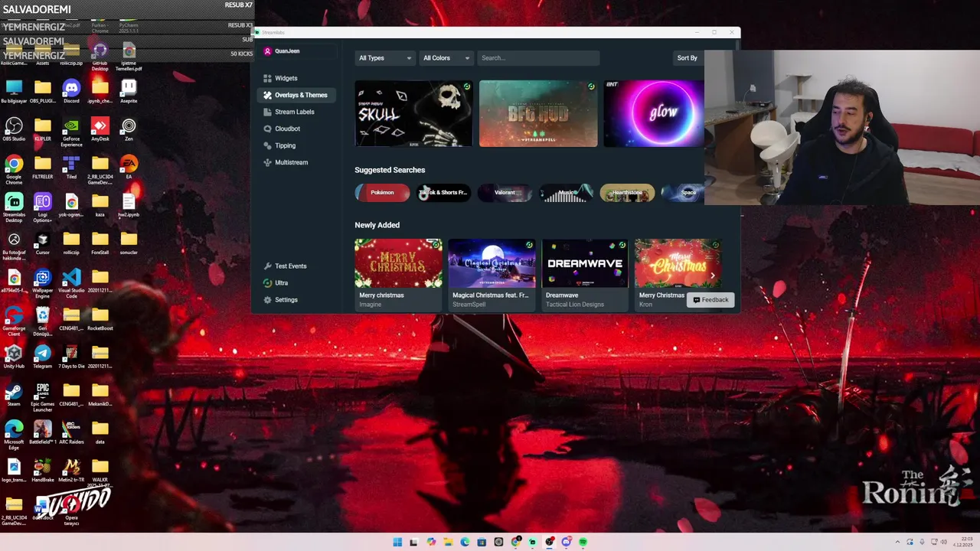
Task: Open the Glow overlay thumbnail
Action: (654, 114)
